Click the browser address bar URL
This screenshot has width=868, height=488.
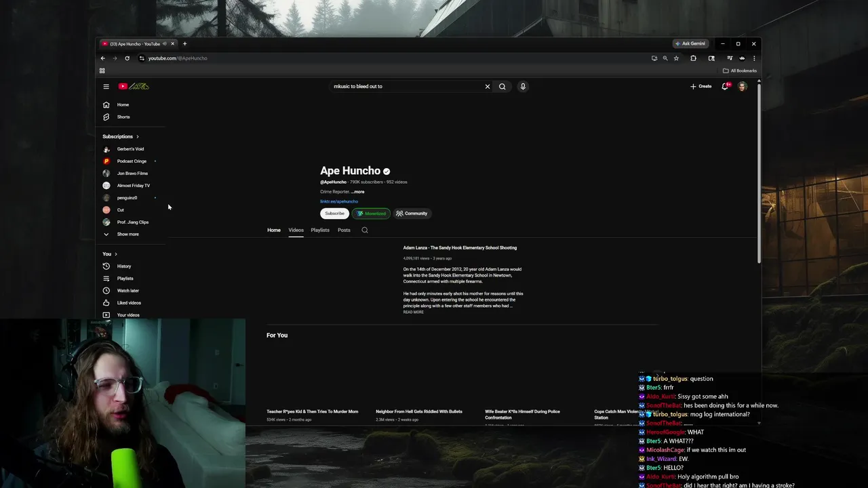[178, 58]
